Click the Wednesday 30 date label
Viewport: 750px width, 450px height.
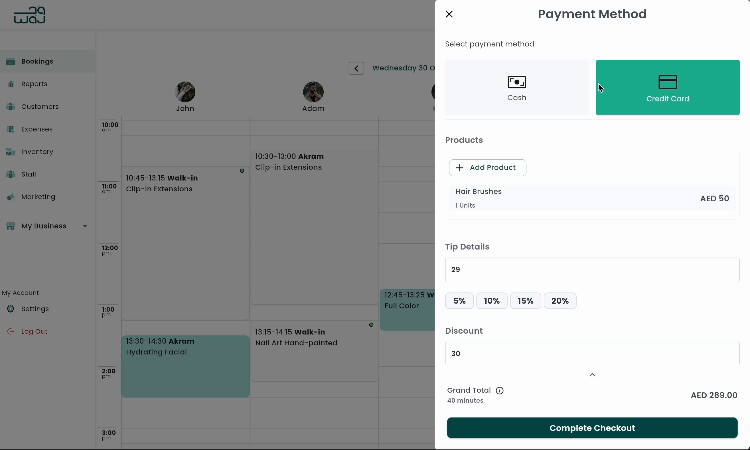click(x=403, y=68)
